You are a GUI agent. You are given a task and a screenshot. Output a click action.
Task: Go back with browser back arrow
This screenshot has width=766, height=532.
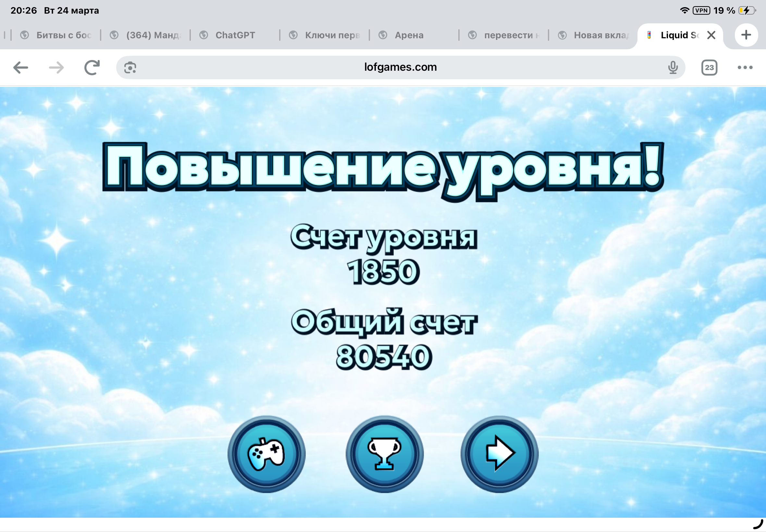[x=21, y=68]
